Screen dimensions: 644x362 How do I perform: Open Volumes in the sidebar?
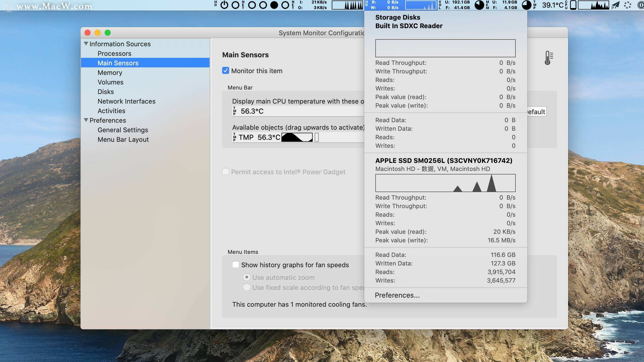(145, 82)
